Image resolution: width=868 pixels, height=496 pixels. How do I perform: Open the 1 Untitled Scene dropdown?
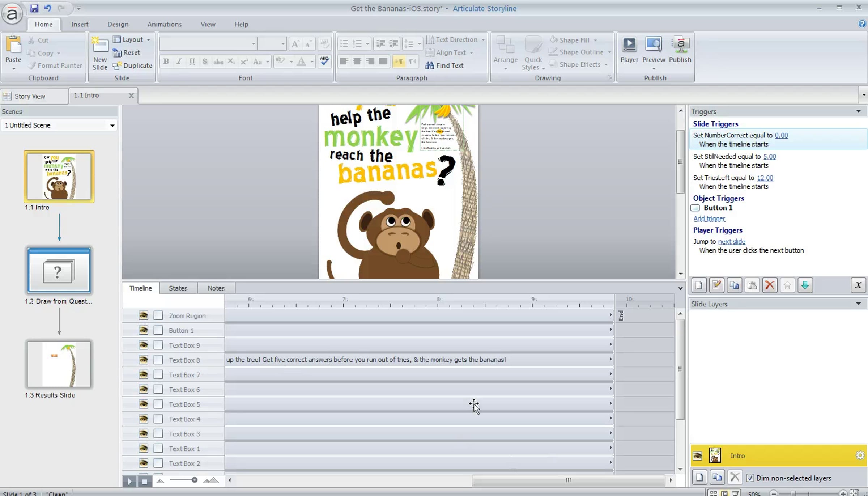(112, 126)
